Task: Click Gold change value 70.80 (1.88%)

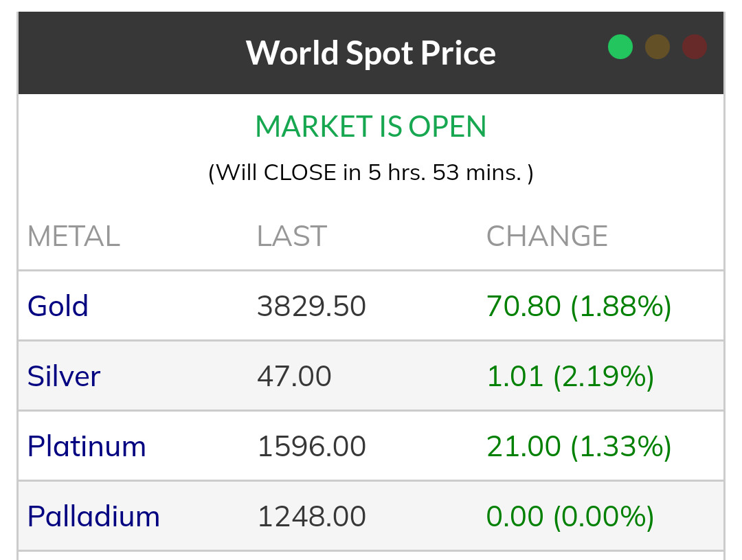Action: point(578,306)
